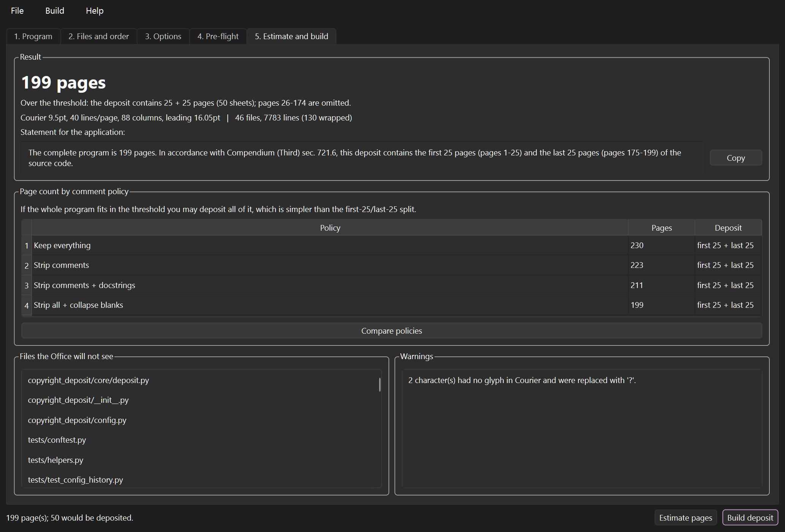Click the Deposit column header
Screen dimensions: 785x532
click(728, 228)
